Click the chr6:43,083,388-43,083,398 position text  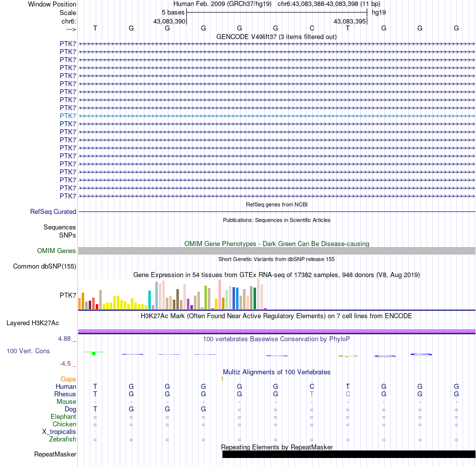point(329,4)
